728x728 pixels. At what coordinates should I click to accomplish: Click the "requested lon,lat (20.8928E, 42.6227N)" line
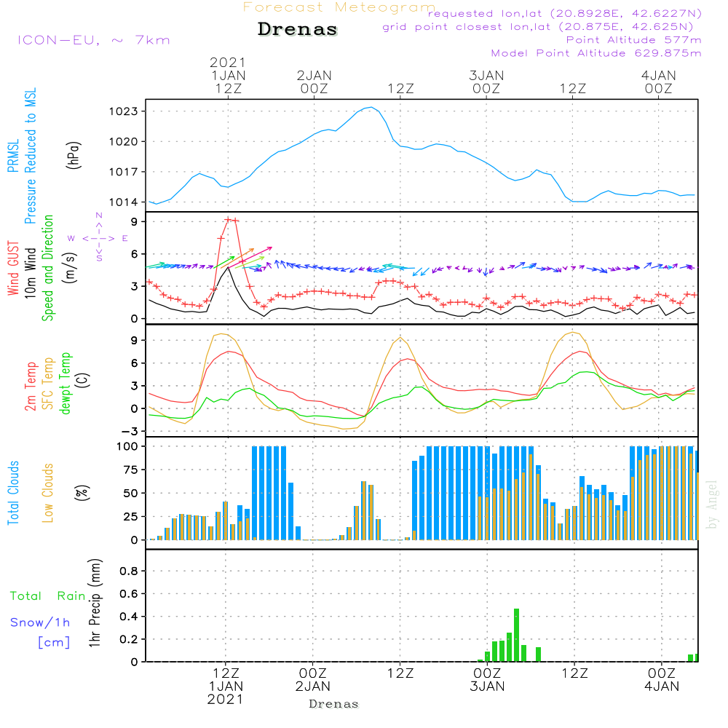coord(565,13)
